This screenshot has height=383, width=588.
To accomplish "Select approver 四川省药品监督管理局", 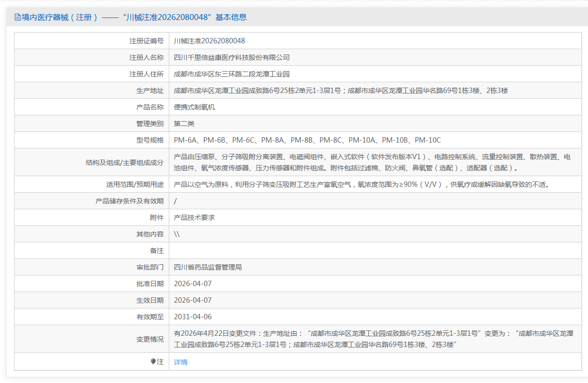I will click(x=208, y=267).
